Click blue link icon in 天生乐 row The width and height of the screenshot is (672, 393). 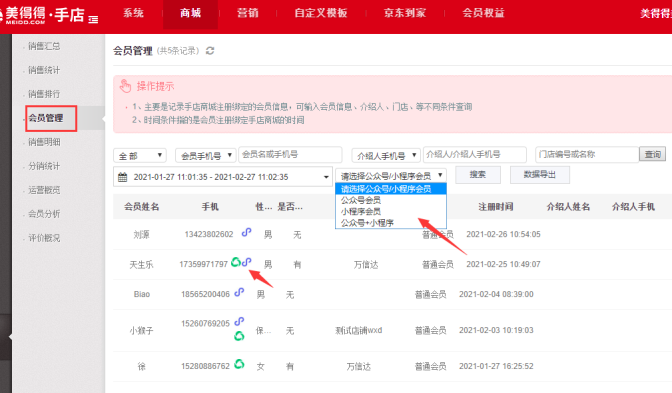click(246, 262)
